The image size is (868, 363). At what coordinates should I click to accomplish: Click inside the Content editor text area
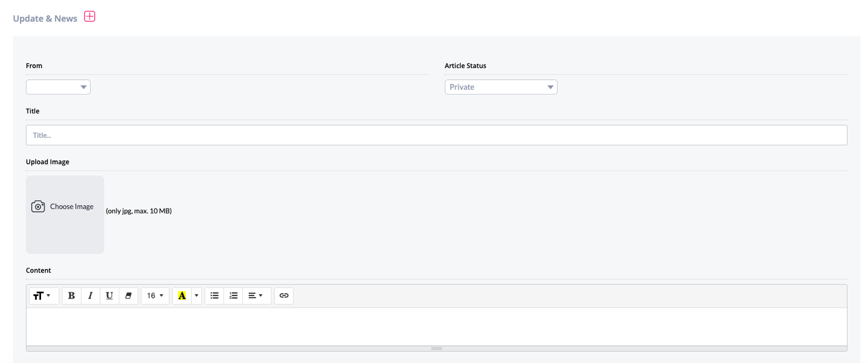click(436, 326)
